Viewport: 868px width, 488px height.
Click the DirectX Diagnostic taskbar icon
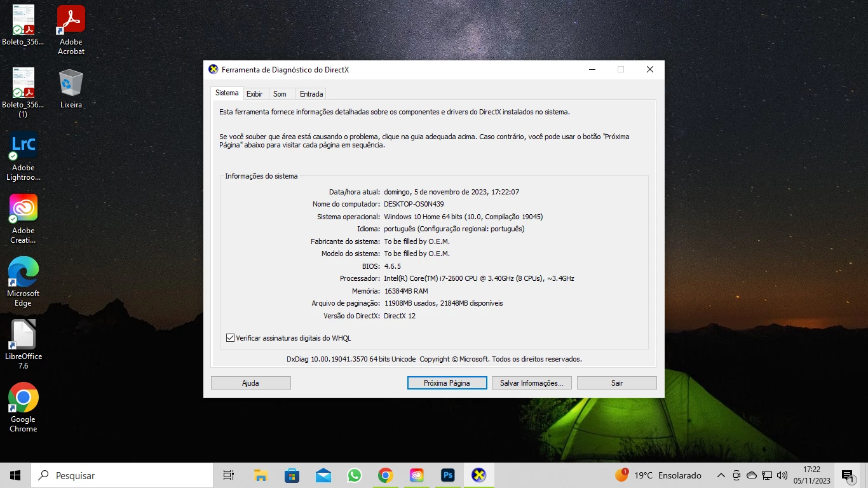pos(478,475)
